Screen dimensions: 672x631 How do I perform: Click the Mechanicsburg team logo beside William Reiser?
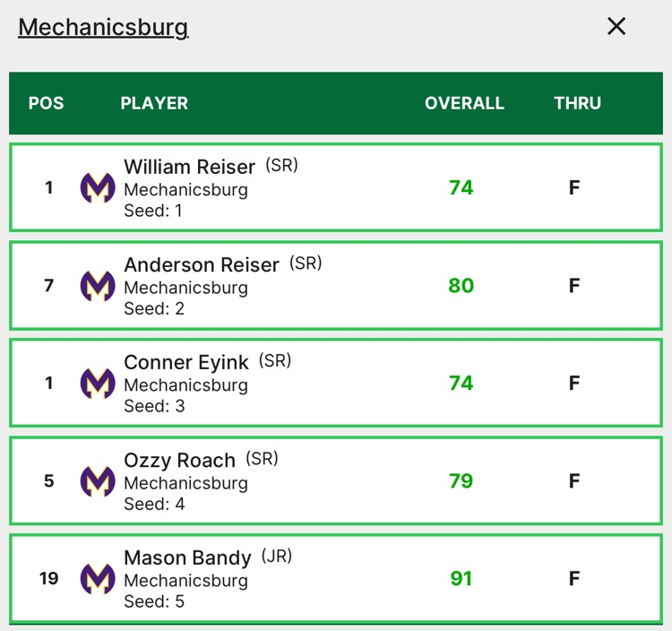click(98, 188)
